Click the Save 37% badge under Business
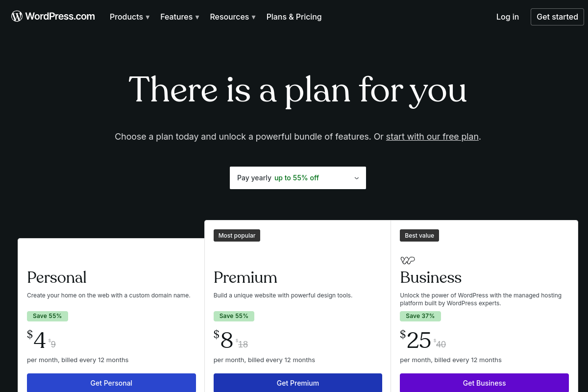Screen dimensions: 588x392 pyautogui.click(x=420, y=316)
